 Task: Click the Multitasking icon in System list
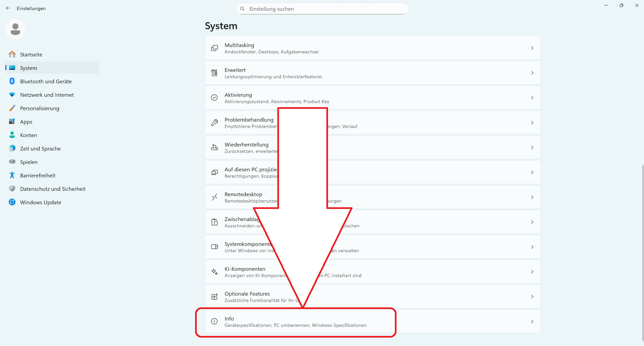[x=214, y=48]
